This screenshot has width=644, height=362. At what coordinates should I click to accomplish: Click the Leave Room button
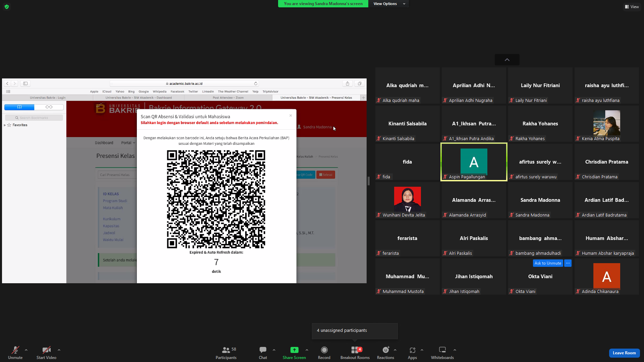click(624, 353)
